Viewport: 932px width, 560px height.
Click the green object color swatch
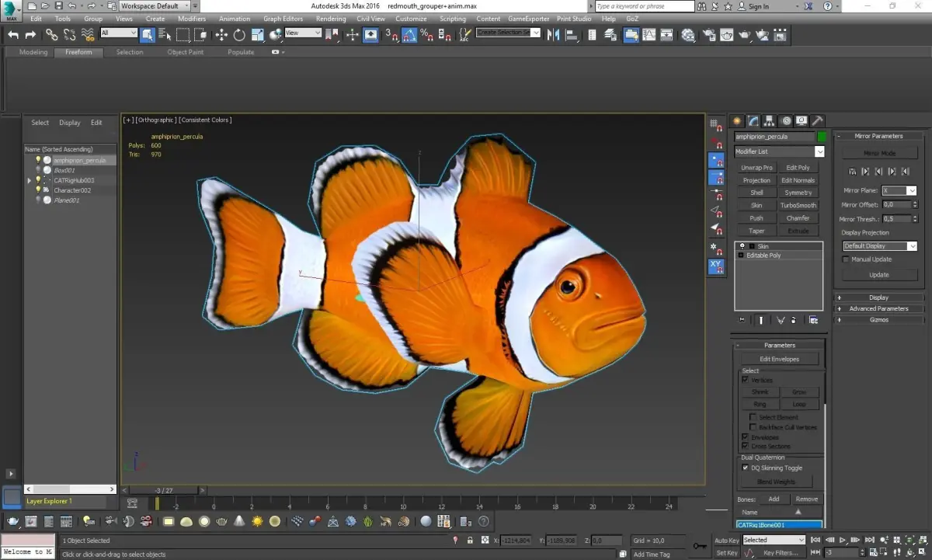[822, 137]
